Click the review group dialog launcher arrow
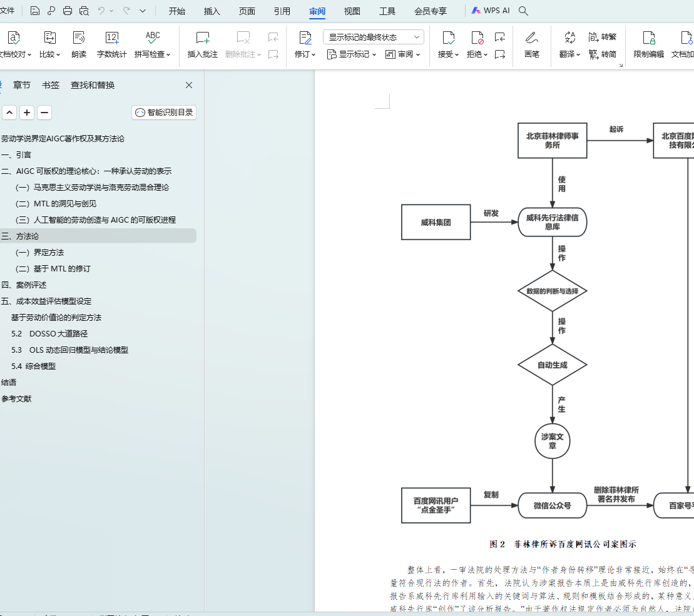The width and height of the screenshot is (694, 616). pyautogui.click(x=621, y=65)
